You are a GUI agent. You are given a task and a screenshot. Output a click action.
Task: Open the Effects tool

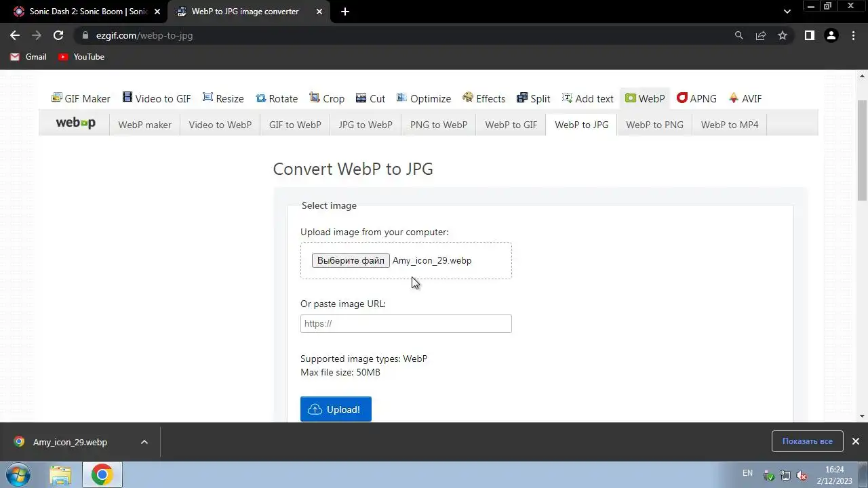[x=484, y=98]
